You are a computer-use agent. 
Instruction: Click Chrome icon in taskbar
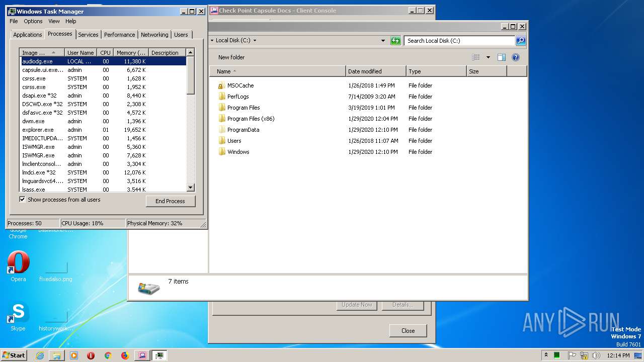click(x=108, y=355)
